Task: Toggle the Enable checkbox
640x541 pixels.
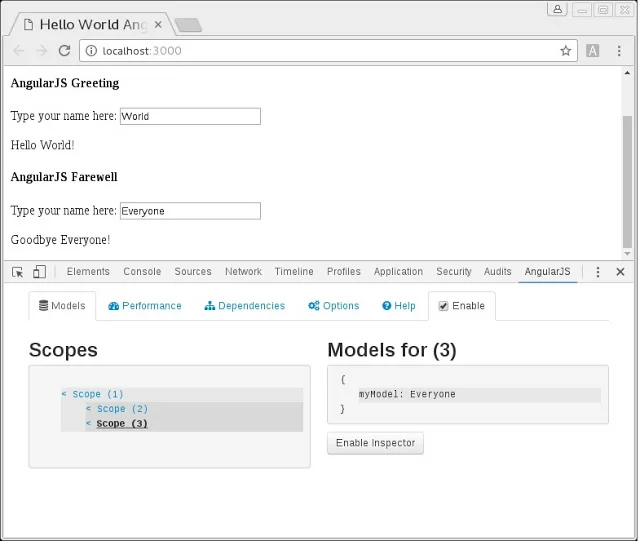Action: [x=443, y=306]
